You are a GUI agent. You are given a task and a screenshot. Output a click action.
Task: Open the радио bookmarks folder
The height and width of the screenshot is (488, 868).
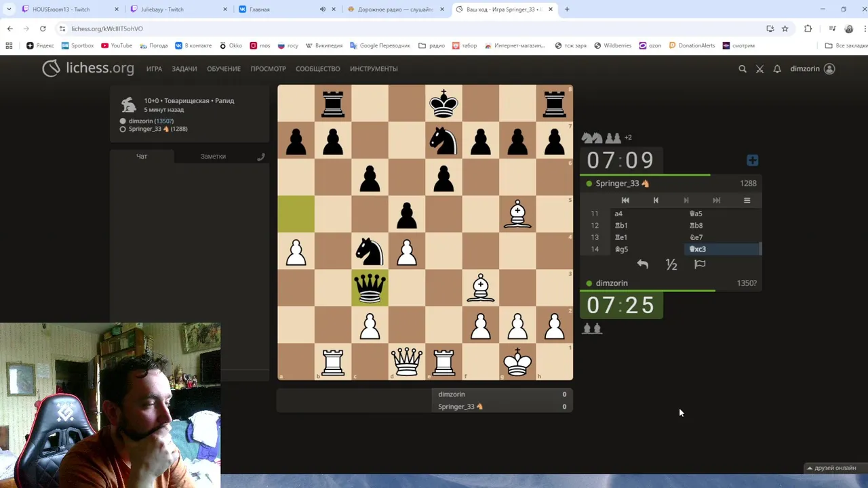point(432,45)
